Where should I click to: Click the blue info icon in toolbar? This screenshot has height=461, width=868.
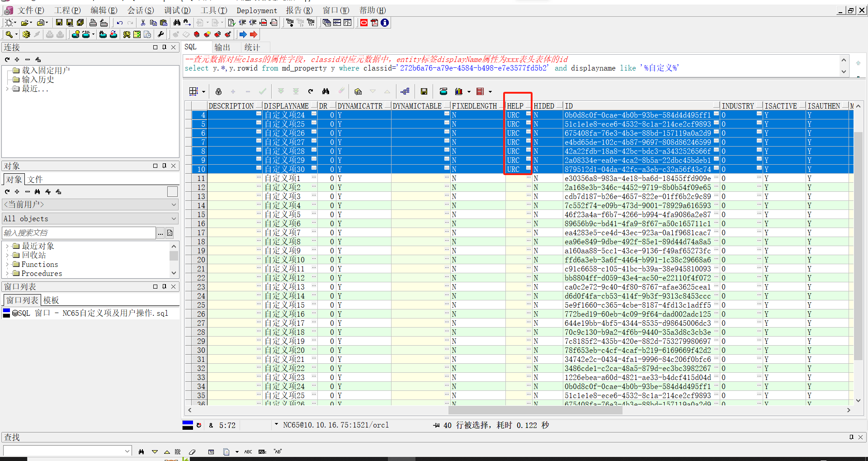385,23
